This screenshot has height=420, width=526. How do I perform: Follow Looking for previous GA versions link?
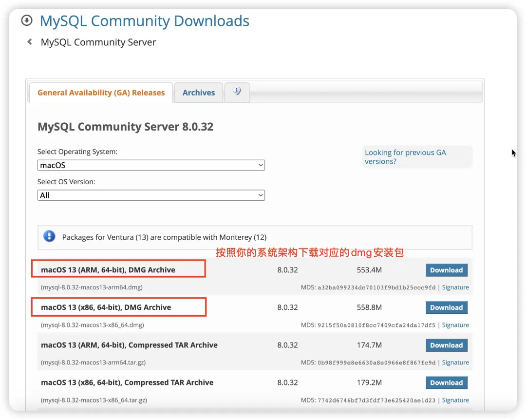pos(405,157)
